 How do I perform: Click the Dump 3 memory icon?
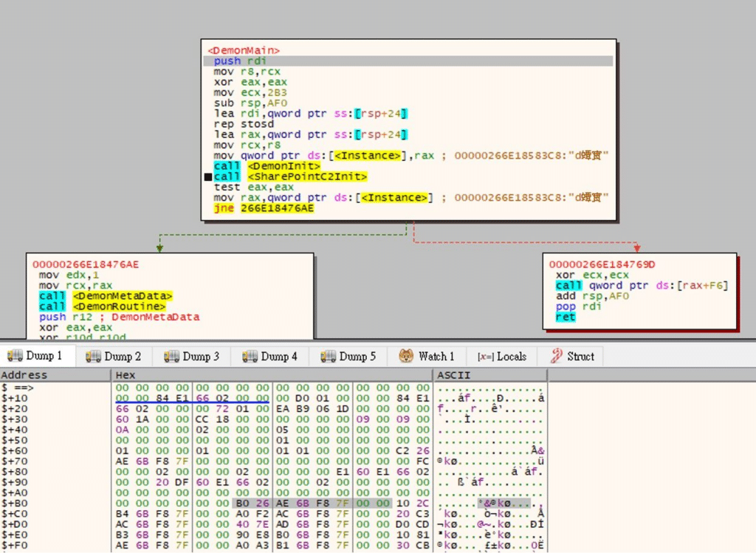[171, 357]
